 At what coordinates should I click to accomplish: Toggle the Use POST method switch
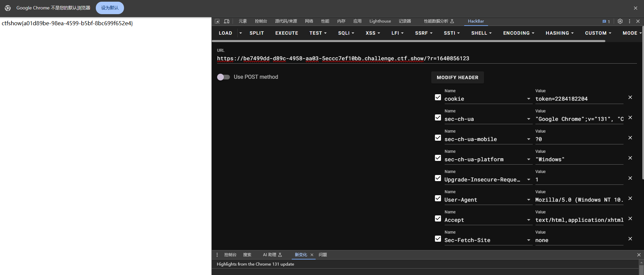coord(224,77)
